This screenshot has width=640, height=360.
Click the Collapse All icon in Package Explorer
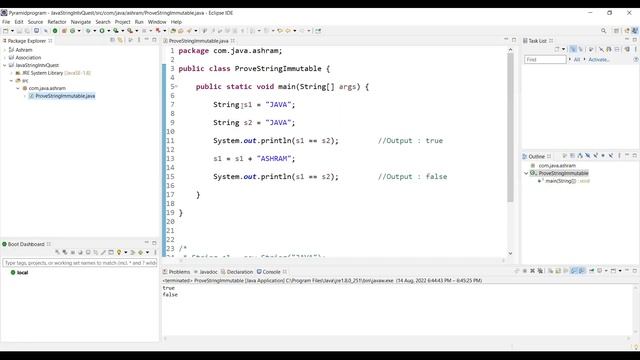click(x=112, y=40)
